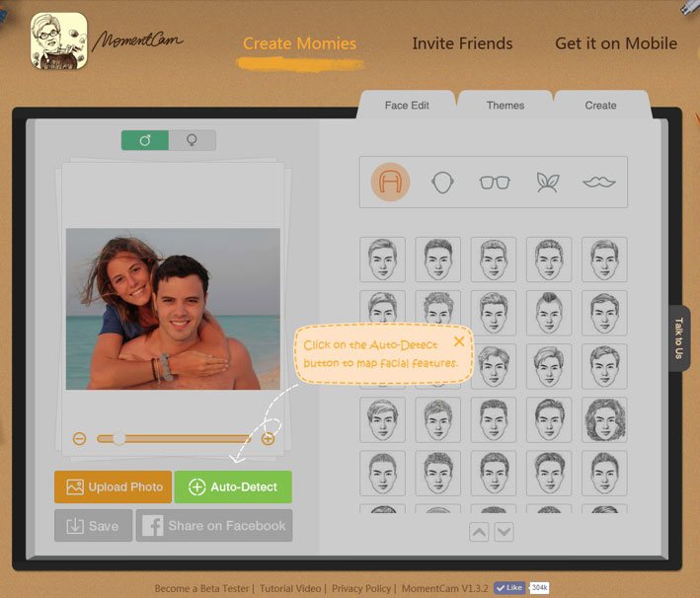700x598 pixels.
Task: Pick first hairstyle in first row
Action: 383,260
